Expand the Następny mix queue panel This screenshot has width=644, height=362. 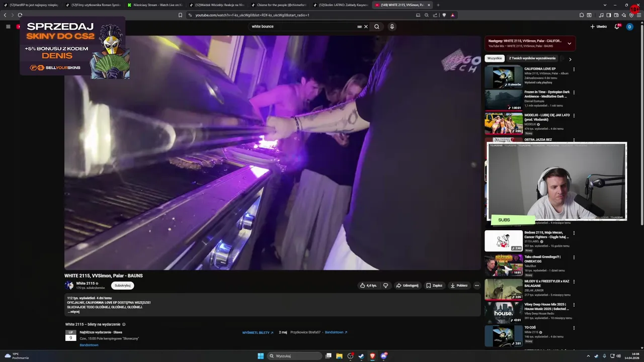[569, 43]
